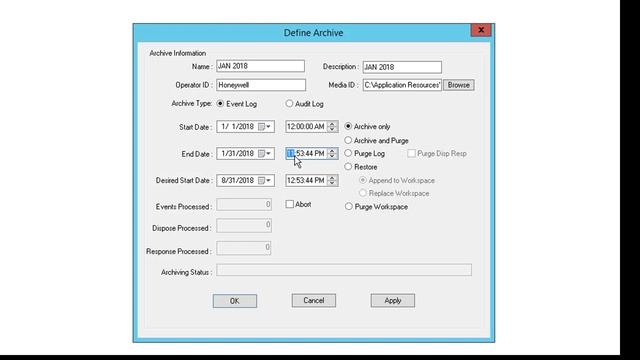Enable the Abort checkbox
Screen dimensions: 640x360
[x=290, y=204]
